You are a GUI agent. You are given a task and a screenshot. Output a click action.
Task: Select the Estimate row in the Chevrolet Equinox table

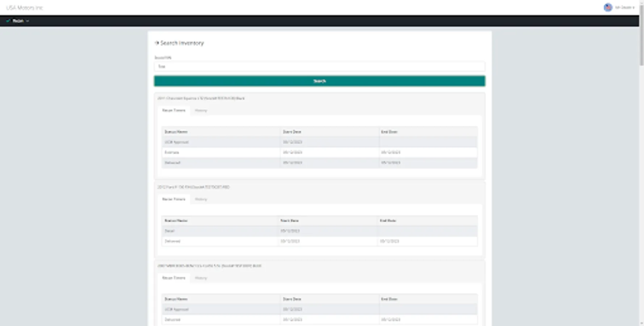[x=319, y=152]
